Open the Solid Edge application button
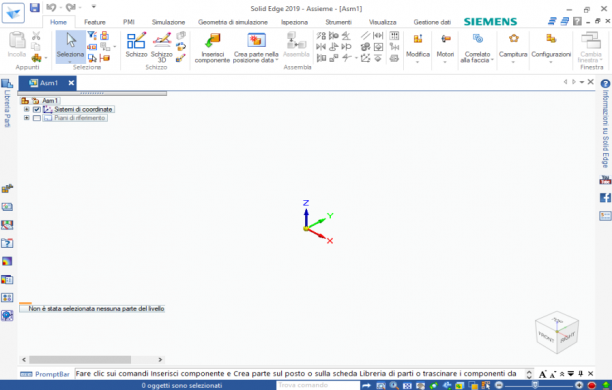Viewport: 612px width, 390px height. coord(13,12)
